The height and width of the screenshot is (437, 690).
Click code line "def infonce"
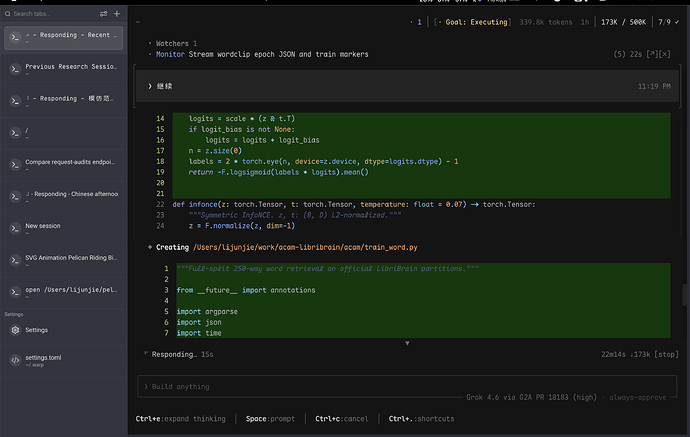(x=354, y=204)
